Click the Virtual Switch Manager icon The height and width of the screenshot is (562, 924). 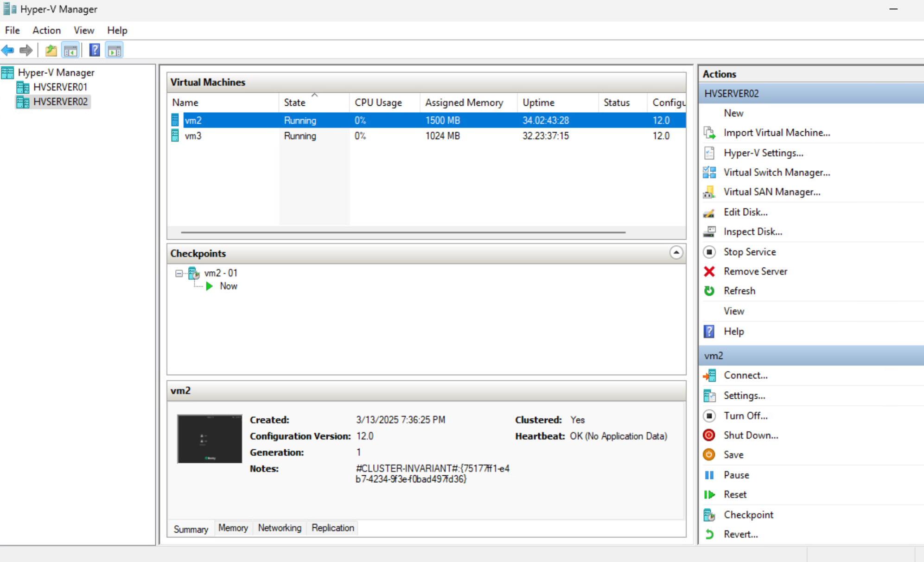click(709, 172)
